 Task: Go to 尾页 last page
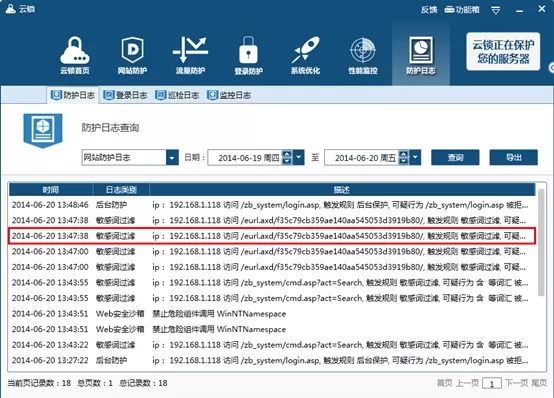[539, 383]
